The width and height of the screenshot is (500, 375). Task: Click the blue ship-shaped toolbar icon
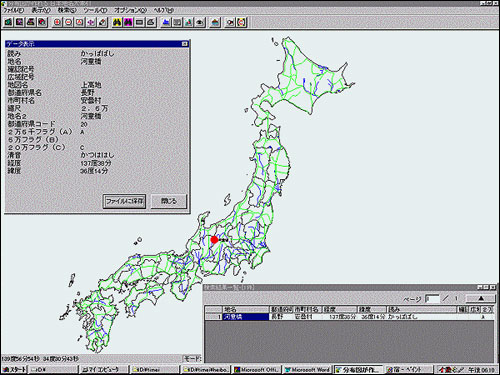pyautogui.click(x=166, y=22)
